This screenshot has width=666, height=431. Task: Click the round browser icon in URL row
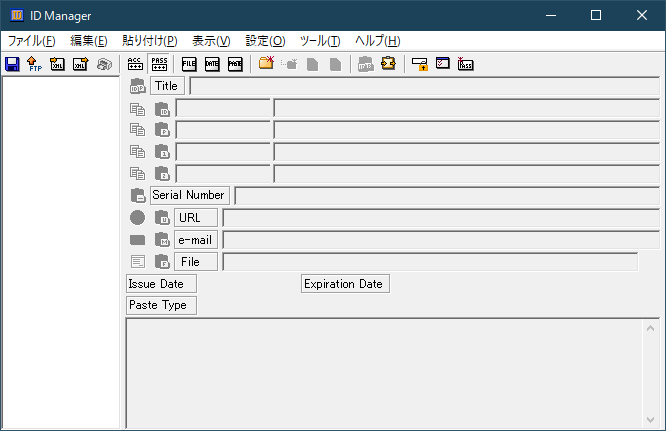pos(137,217)
